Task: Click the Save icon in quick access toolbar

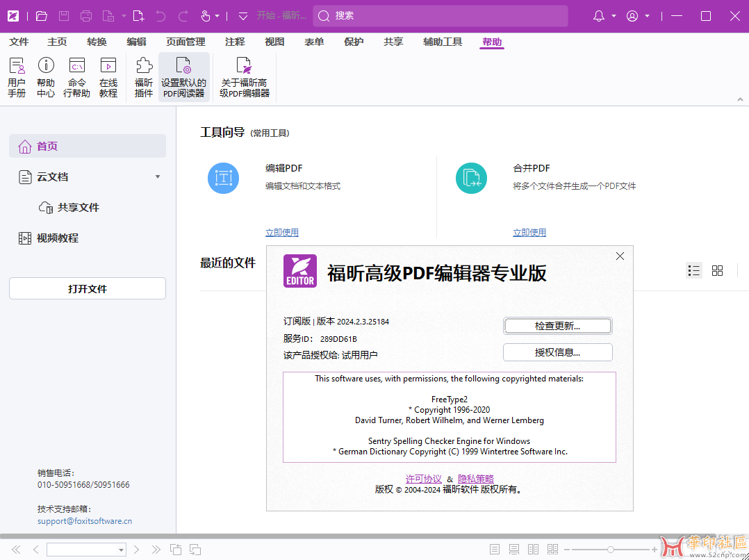Action: 64,16
